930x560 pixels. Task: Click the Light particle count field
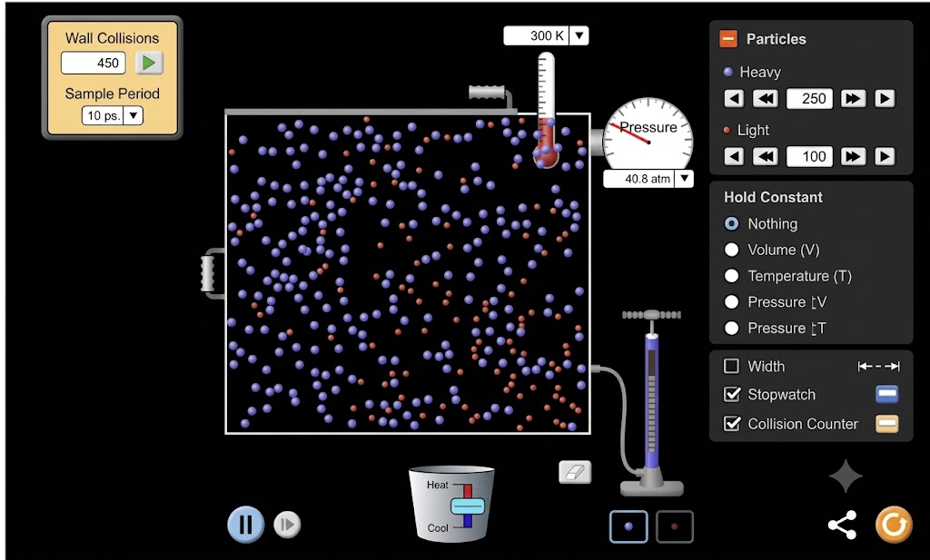pos(809,156)
